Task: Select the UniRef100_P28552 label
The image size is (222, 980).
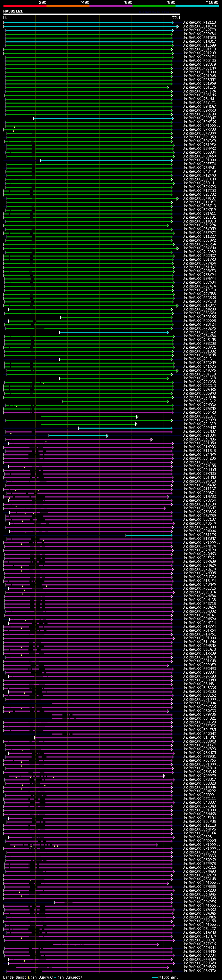Action: pyautogui.click(x=199, y=80)
